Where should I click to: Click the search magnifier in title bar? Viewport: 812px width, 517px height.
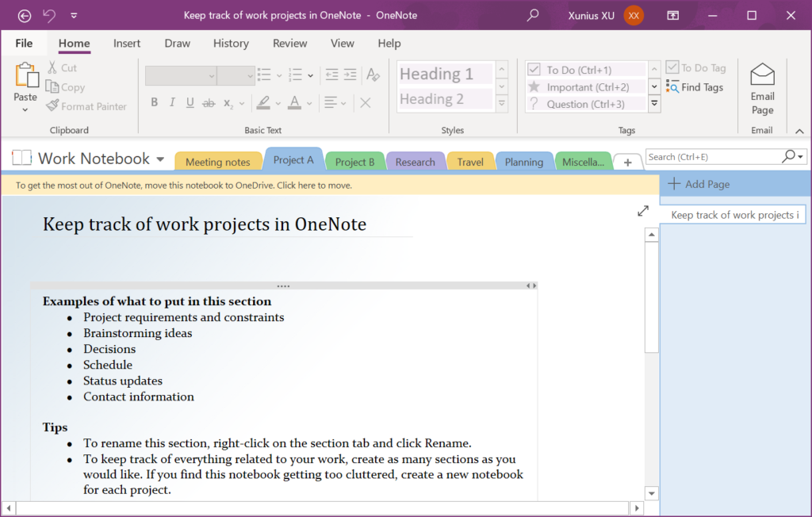coord(533,15)
